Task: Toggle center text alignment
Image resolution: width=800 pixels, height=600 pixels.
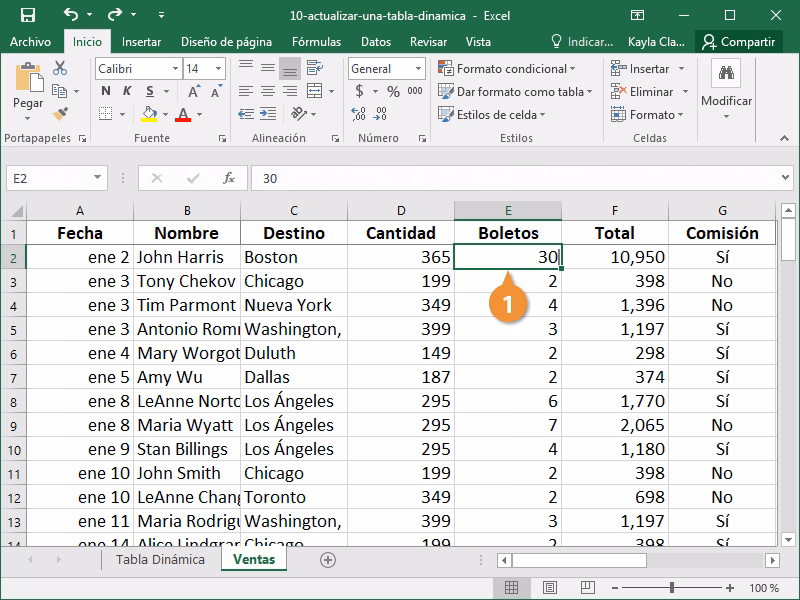Action: point(268,91)
